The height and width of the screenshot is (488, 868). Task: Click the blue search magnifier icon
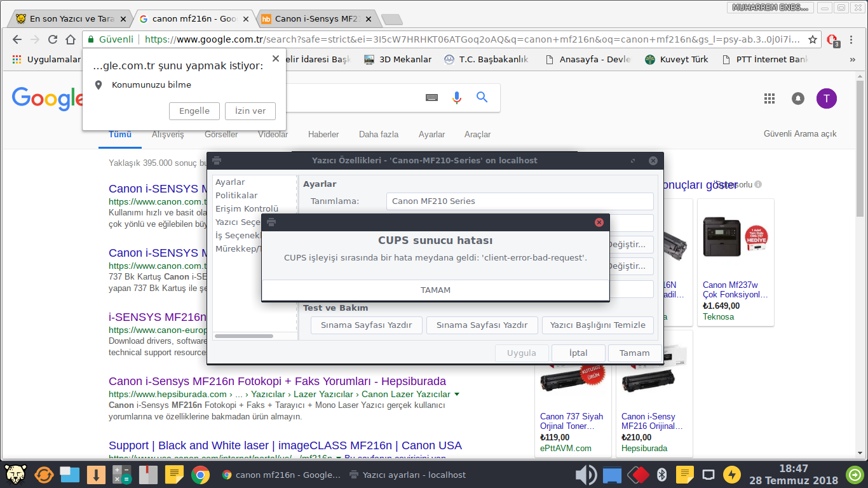[x=482, y=97]
